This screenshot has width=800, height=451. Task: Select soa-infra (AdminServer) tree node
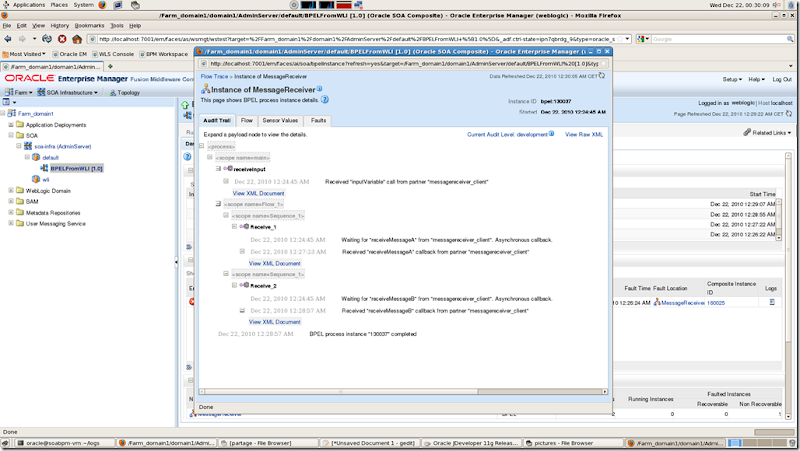pyautogui.click(x=63, y=146)
